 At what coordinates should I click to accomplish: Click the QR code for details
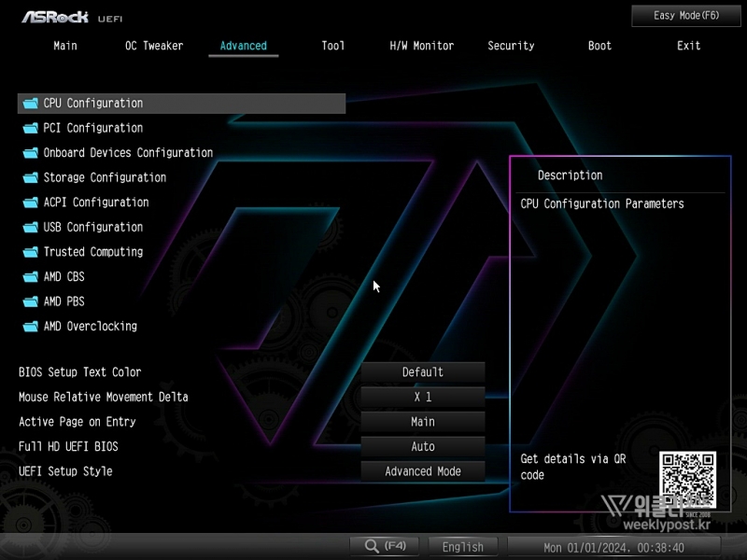[687, 479]
